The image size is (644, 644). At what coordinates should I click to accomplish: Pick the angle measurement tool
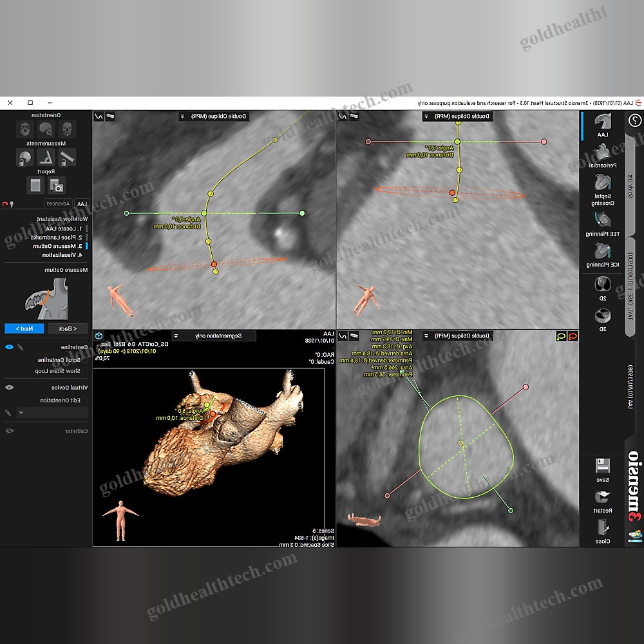click(x=46, y=157)
